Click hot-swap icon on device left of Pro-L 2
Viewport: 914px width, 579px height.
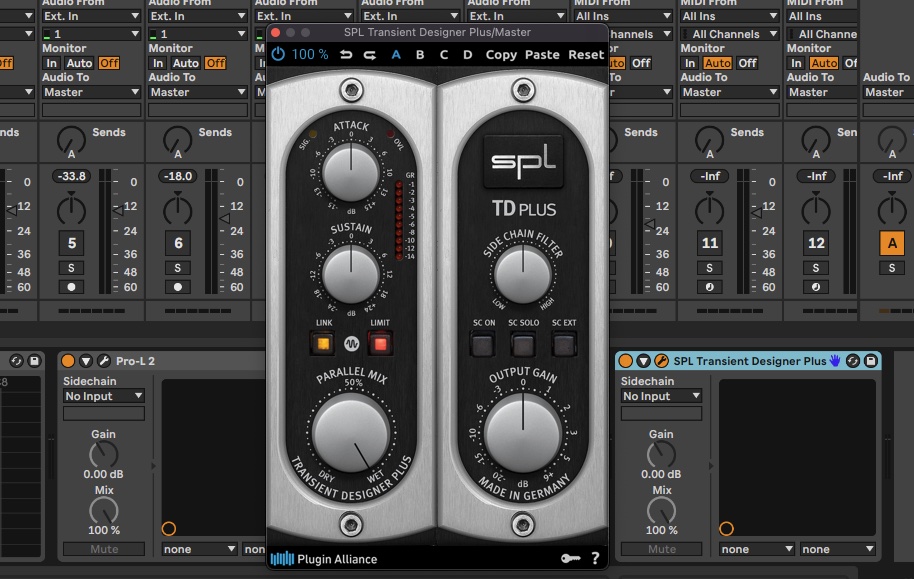[x=16, y=361]
